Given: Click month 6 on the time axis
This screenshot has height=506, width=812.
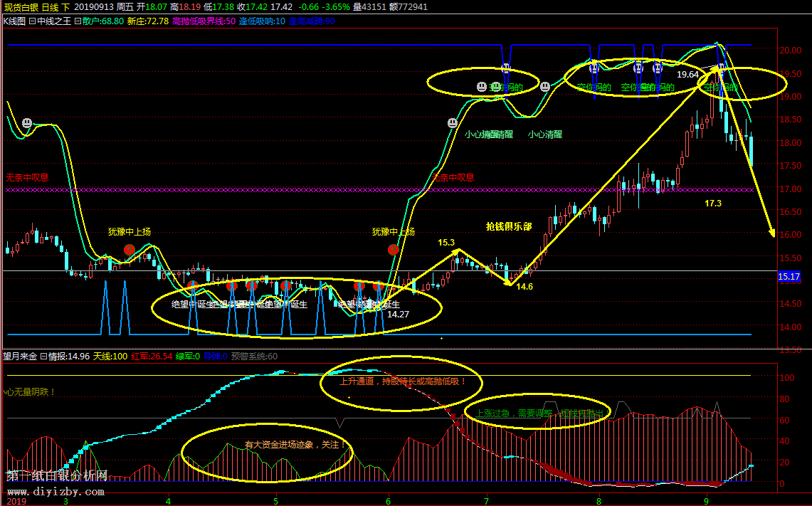Looking at the screenshot, I should [389, 500].
